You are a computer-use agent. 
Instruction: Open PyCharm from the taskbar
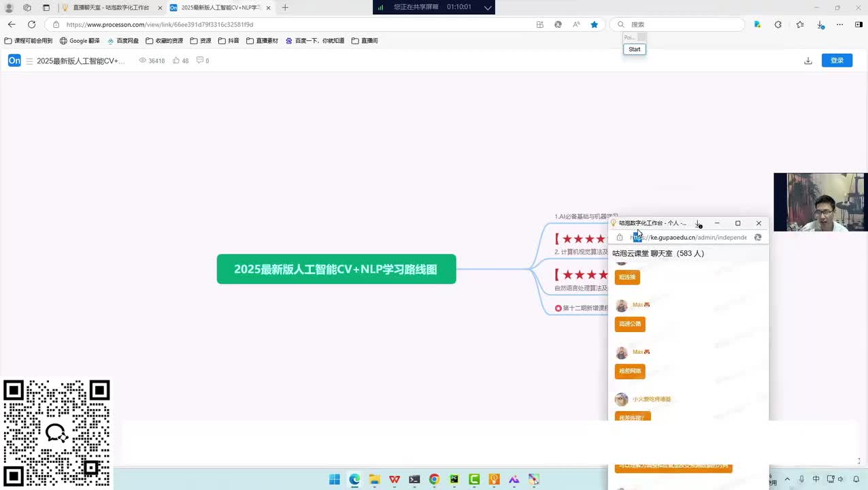[x=454, y=479]
